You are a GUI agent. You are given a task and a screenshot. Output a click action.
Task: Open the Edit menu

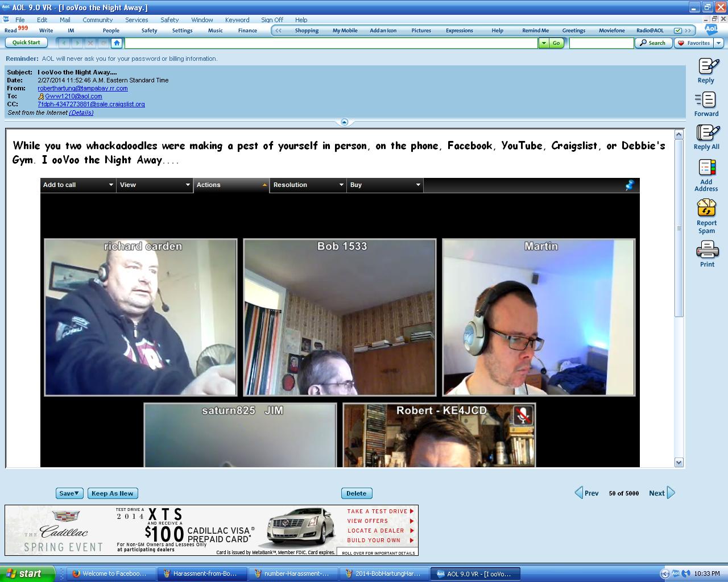pos(42,19)
